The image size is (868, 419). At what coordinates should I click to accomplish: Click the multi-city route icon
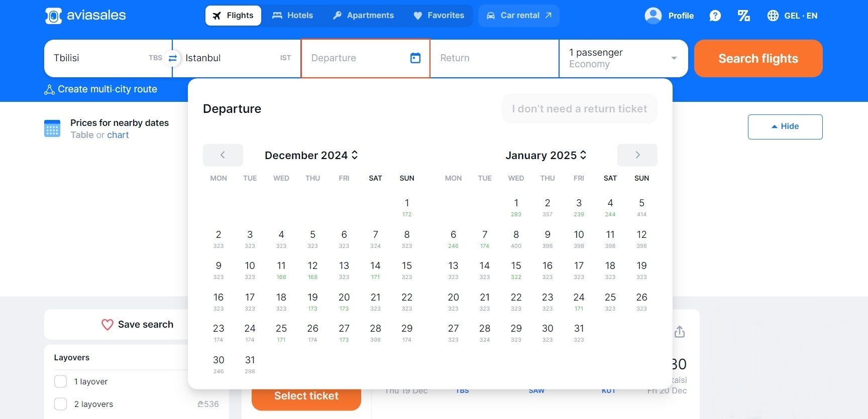(49, 90)
